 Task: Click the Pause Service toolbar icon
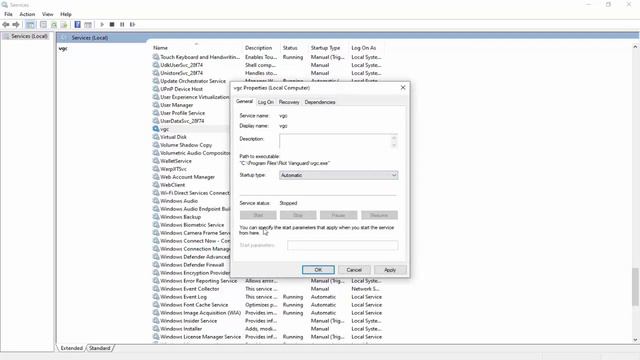[122, 24]
